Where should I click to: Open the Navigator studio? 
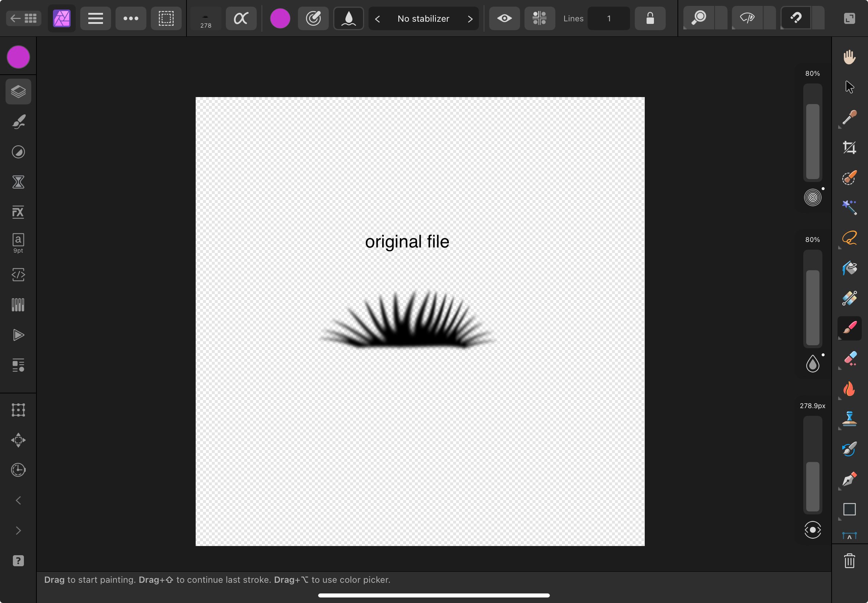point(18,440)
